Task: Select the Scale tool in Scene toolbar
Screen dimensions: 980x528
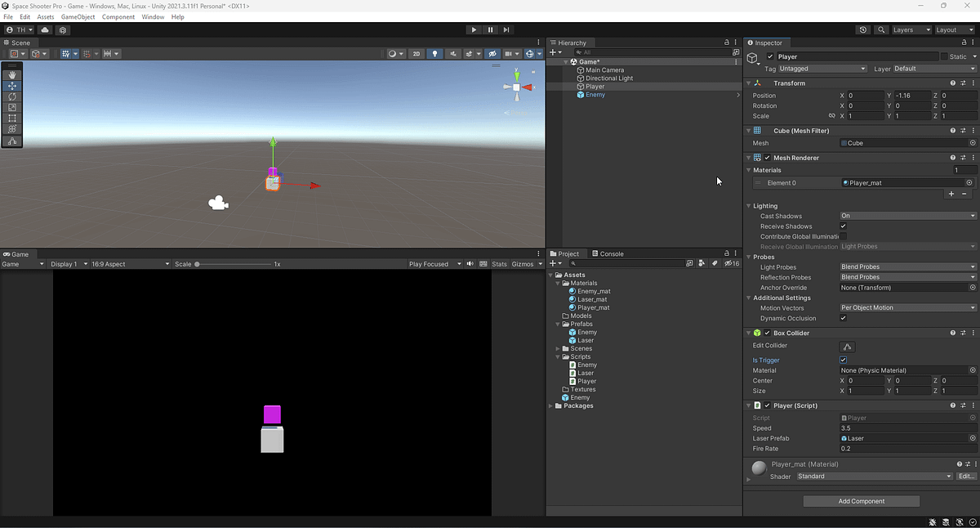Action: [x=12, y=107]
